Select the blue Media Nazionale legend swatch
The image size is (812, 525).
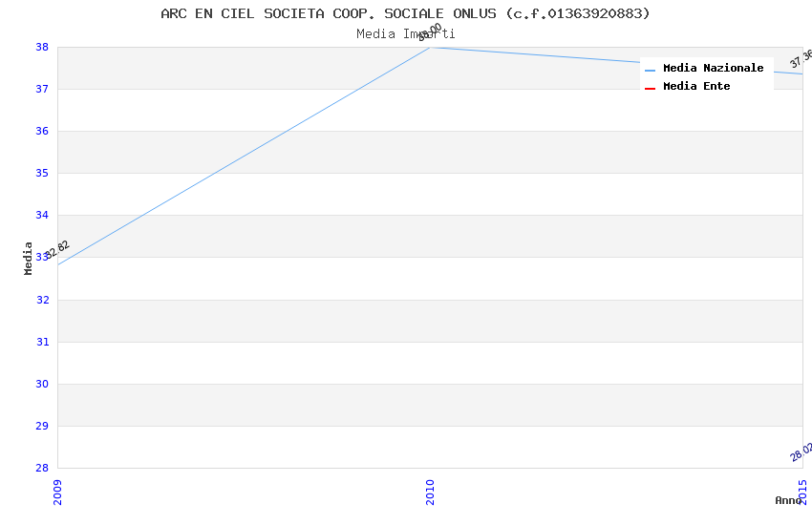(650, 70)
